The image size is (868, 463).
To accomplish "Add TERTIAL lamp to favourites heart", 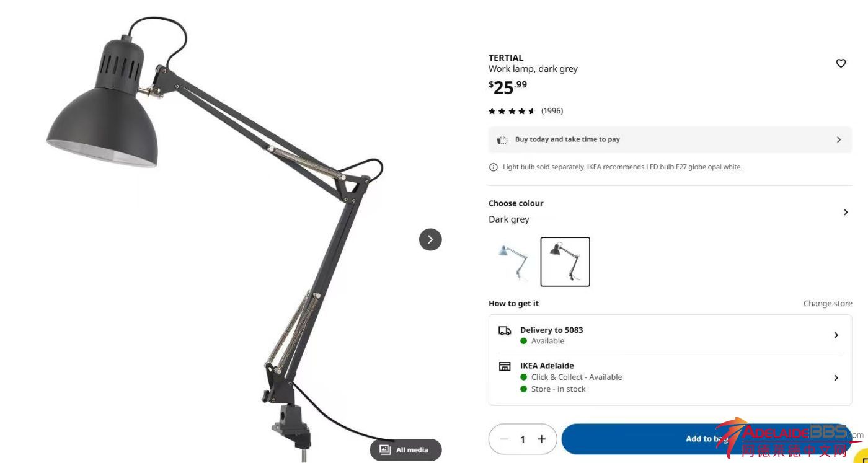I will (x=841, y=63).
